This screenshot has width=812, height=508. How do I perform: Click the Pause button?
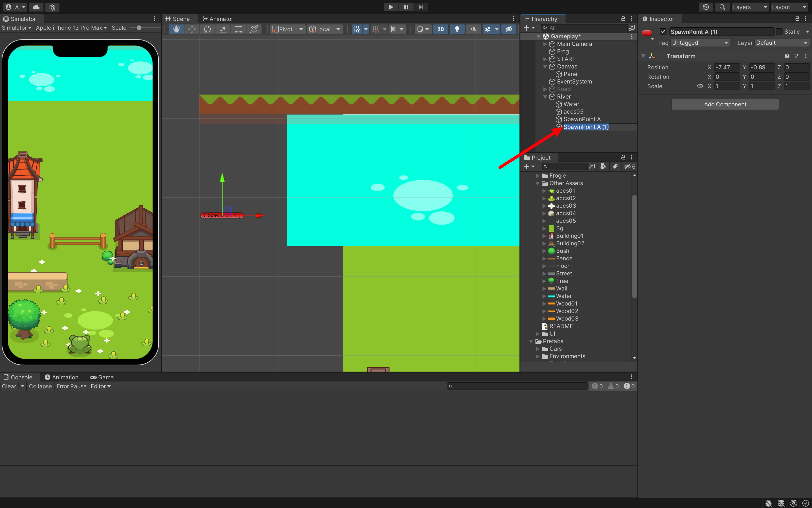pos(406,7)
